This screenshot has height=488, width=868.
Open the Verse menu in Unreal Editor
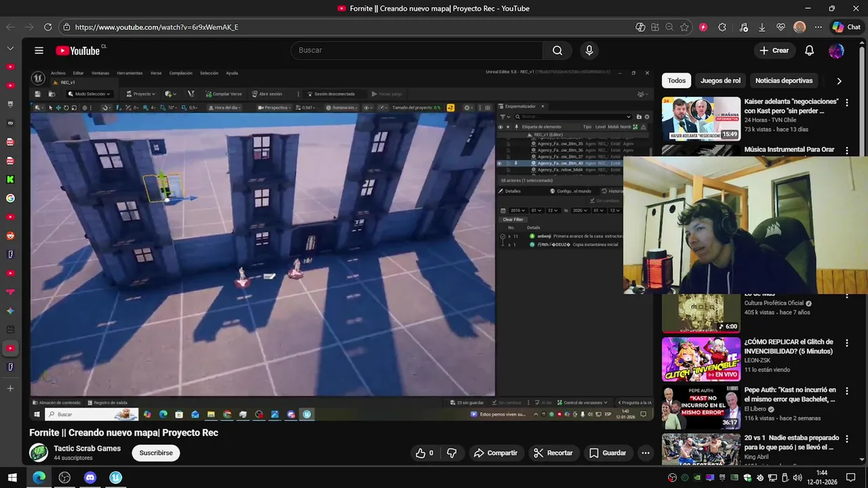pyautogui.click(x=156, y=73)
